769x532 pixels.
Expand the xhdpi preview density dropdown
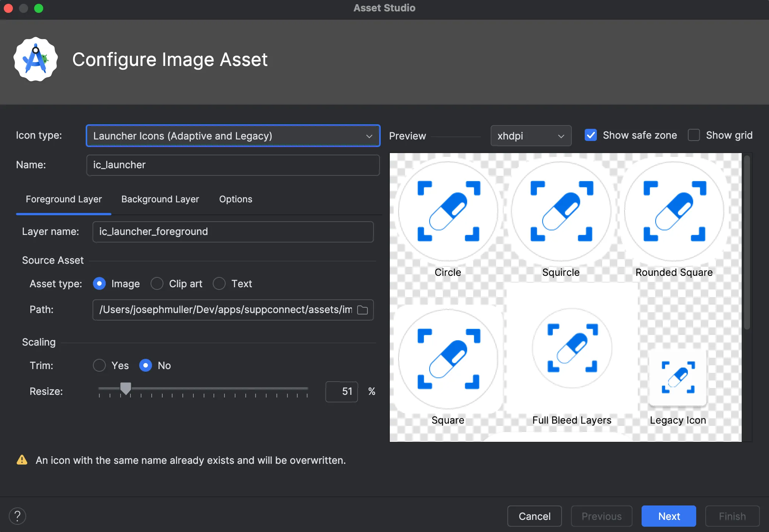click(x=530, y=136)
